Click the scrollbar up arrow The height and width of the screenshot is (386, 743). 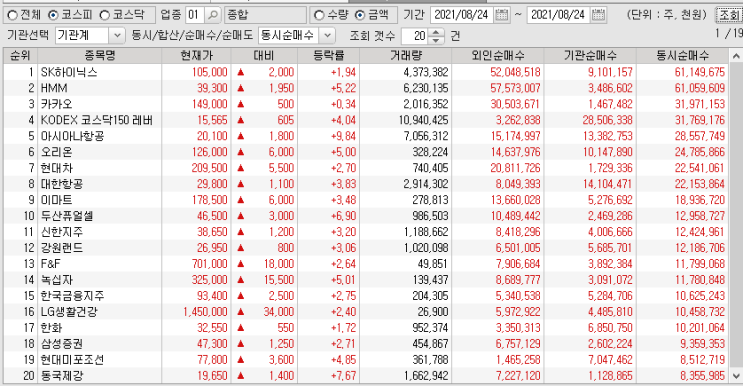tap(736, 56)
